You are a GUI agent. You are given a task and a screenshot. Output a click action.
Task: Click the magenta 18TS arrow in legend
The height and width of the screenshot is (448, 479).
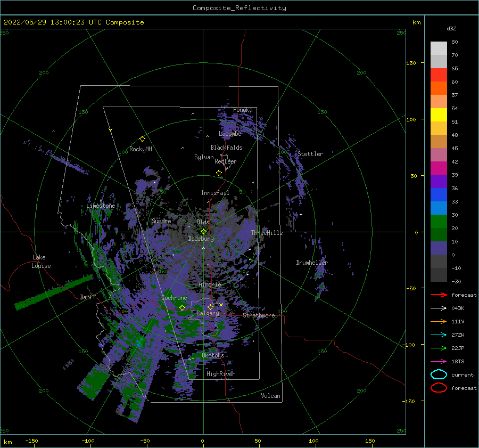pyautogui.click(x=439, y=362)
